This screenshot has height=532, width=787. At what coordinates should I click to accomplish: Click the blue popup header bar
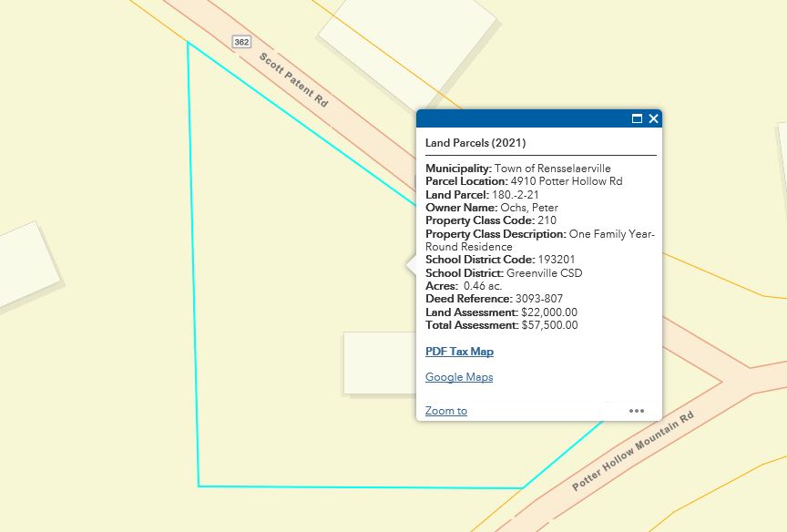[x=519, y=118]
